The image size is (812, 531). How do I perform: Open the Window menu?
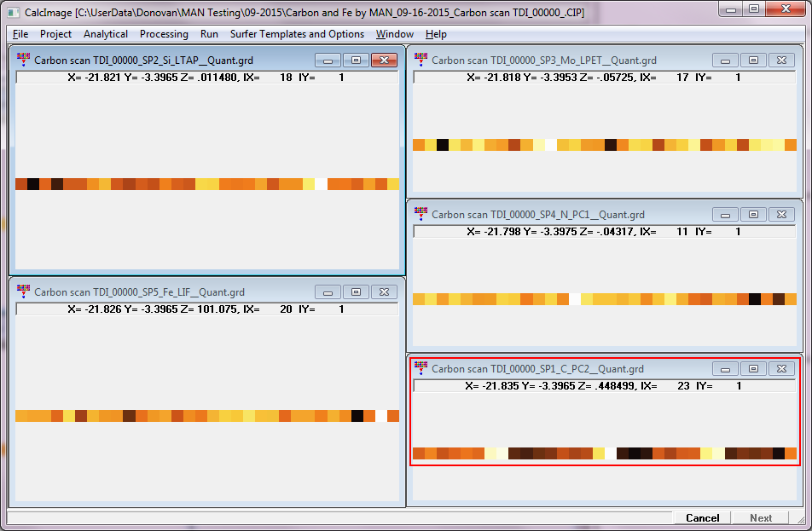click(394, 34)
